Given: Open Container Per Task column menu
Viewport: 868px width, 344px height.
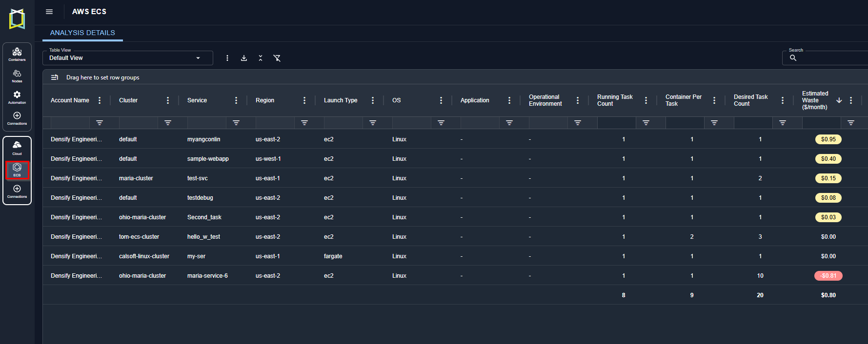Looking at the screenshot, I should click(714, 100).
